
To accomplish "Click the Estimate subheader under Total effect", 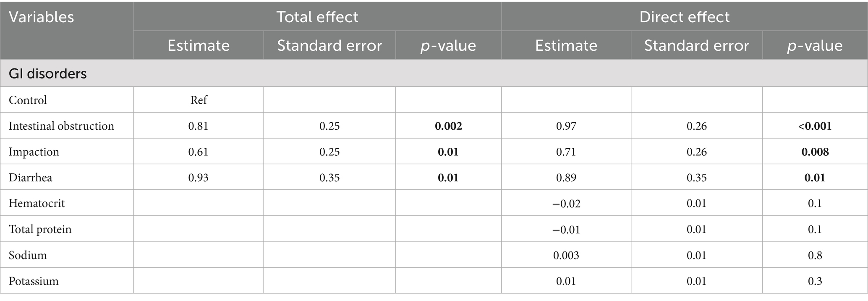I will 198,45.
